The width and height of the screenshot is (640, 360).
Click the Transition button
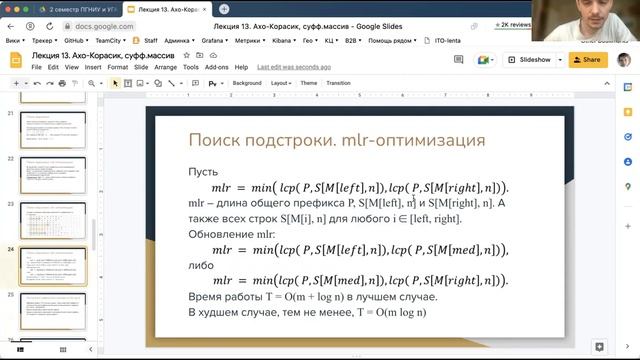(338, 83)
